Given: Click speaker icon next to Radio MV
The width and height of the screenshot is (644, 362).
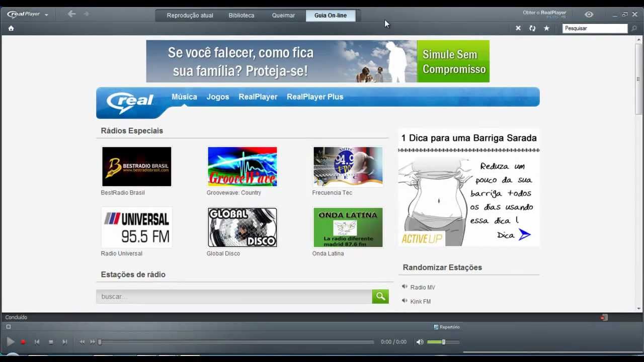Looking at the screenshot, I should 405,287.
